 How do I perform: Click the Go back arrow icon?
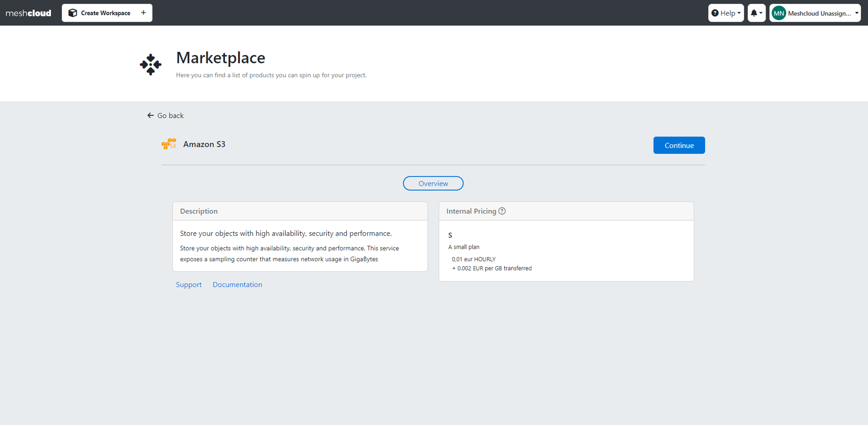pos(150,115)
